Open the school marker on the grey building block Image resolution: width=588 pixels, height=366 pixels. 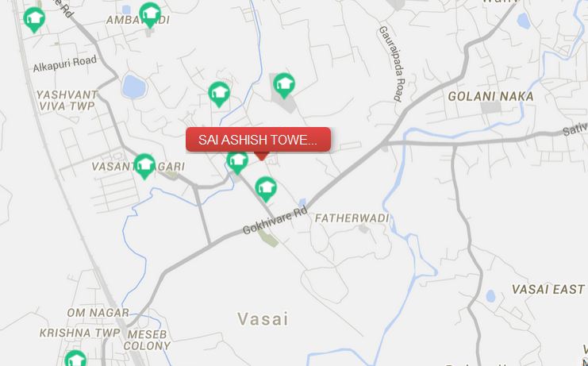[284, 85]
